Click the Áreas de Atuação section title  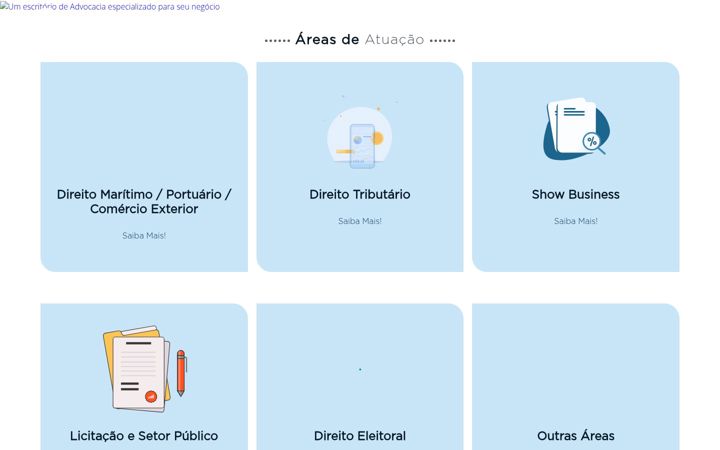[x=360, y=39]
